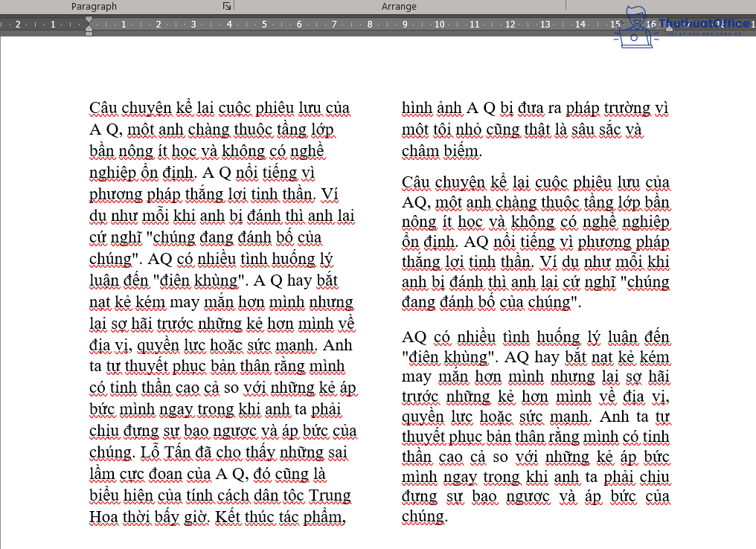The width and height of the screenshot is (756, 549).
Task: Click "Kết thúc tác phẩm" in the left column
Action: pos(280,517)
